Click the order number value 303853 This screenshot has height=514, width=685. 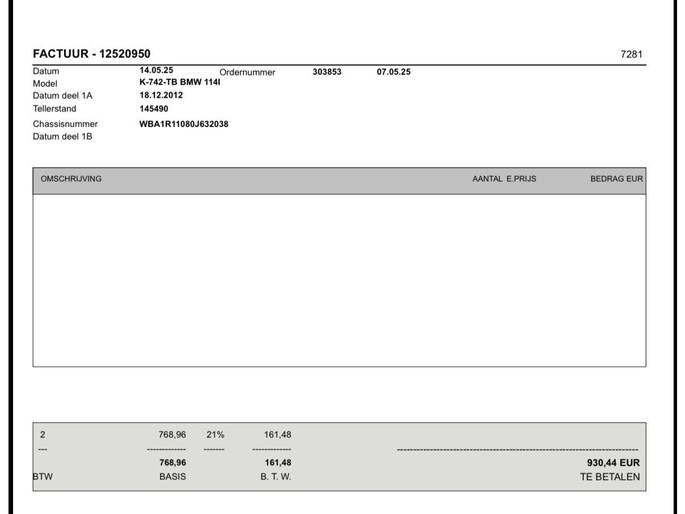(327, 72)
